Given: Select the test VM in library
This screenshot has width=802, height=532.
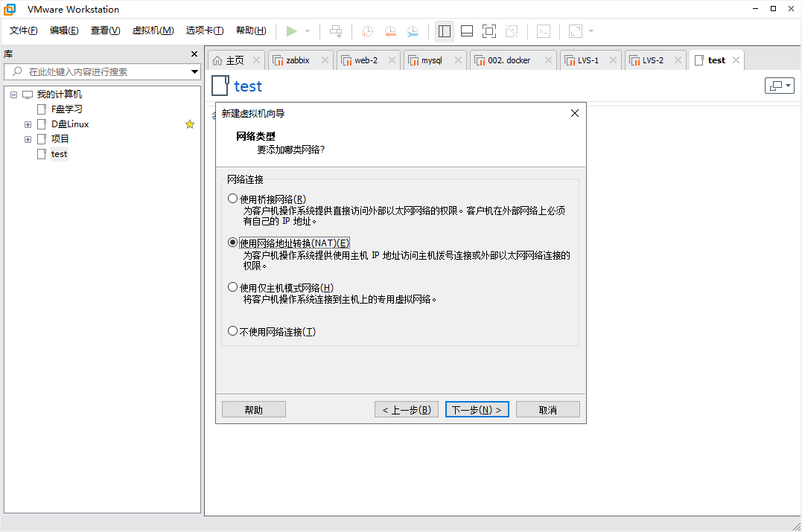Looking at the screenshot, I should click(59, 154).
